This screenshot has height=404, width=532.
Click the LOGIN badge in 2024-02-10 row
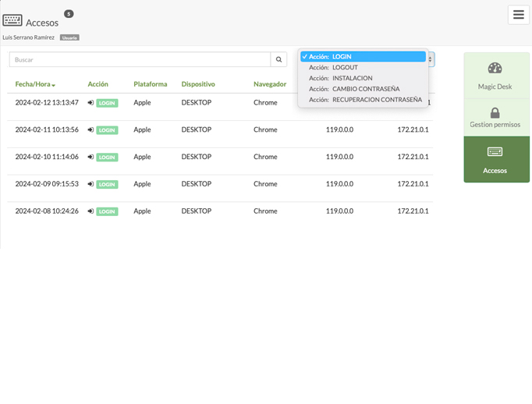coord(107,158)
